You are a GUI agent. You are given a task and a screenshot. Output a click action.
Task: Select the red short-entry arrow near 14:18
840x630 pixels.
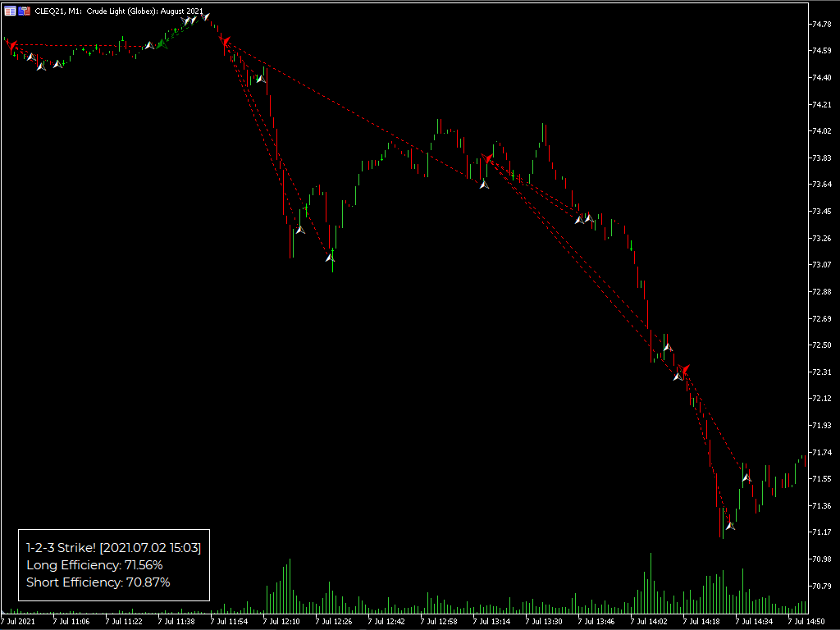tap(685, 368)
